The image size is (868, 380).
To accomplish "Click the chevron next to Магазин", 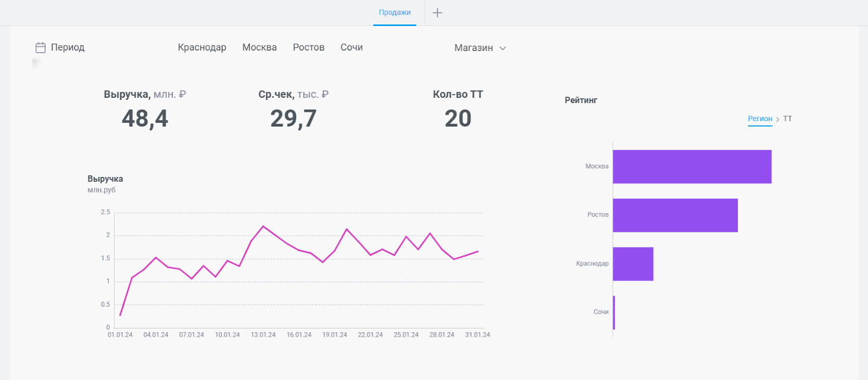I will click(x=503, y=48).
